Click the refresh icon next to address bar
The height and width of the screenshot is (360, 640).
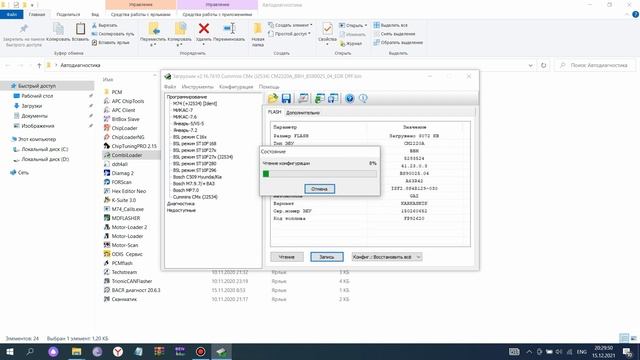pos(543,65)
